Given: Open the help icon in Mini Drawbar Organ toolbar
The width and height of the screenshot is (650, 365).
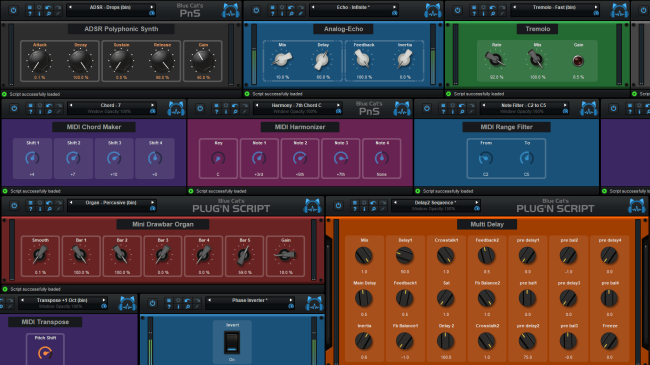Looking at the screenshot, I should pyautogui.click(x=30, y=209).
